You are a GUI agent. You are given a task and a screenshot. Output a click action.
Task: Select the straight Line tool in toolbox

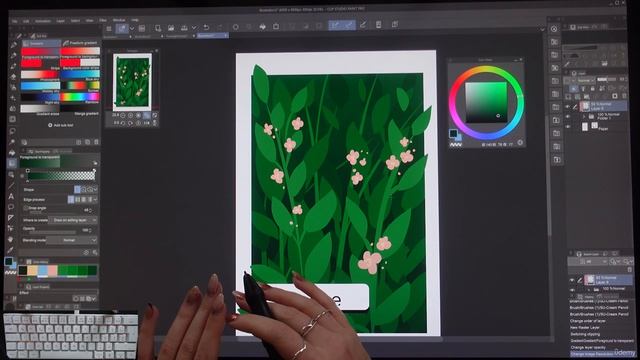(11, 185)
